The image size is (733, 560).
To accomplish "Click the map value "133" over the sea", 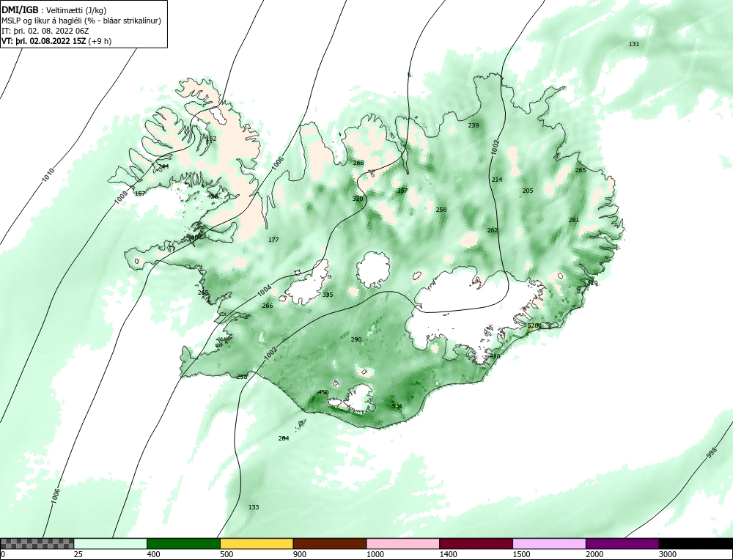I will [254, 507].
